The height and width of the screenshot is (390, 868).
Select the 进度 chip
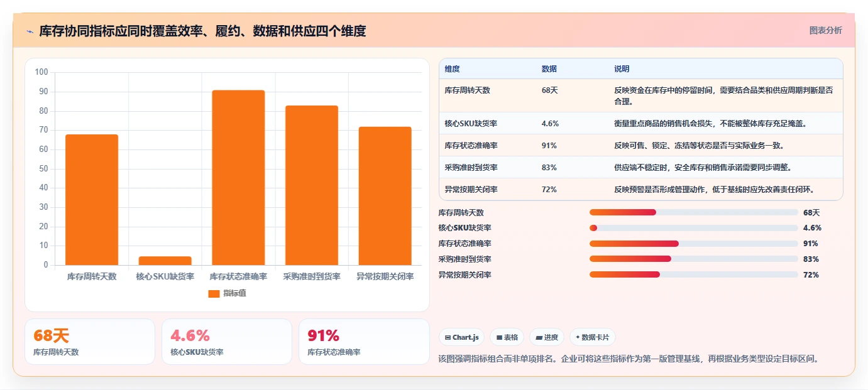[x=547, y=337]
